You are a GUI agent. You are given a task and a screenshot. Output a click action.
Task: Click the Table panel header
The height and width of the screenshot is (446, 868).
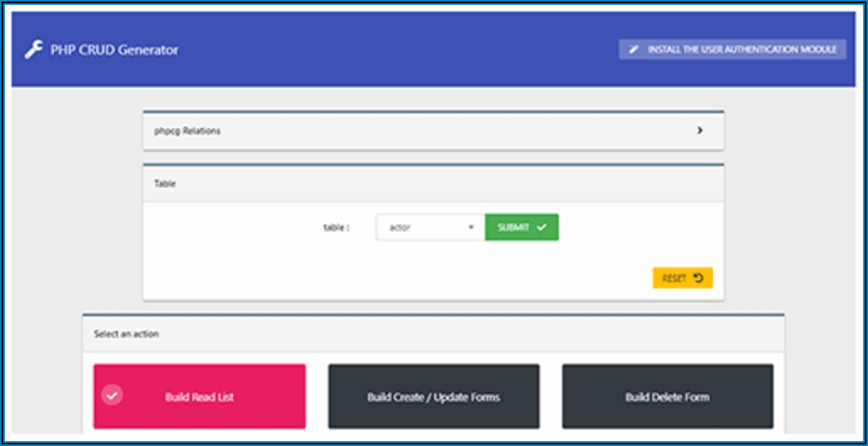click(433, 184)
